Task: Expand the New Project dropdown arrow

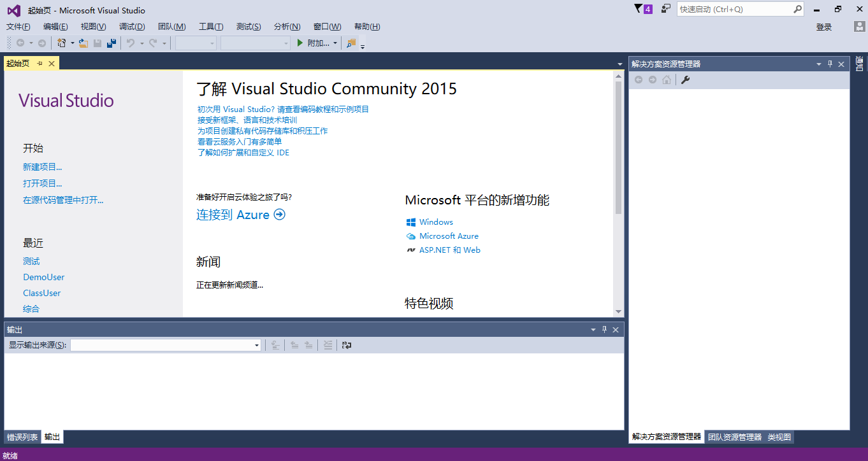Action: click(x=73, y=43)
